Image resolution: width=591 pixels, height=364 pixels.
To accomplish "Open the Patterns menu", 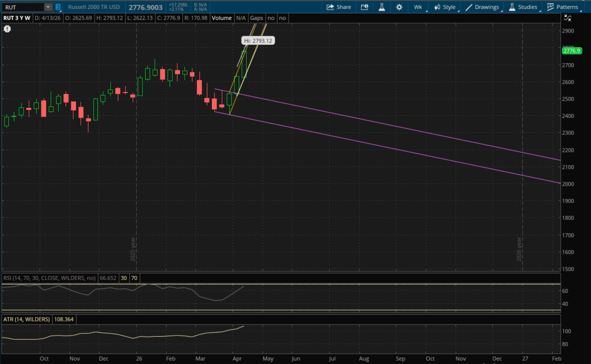I will (562, 7).
